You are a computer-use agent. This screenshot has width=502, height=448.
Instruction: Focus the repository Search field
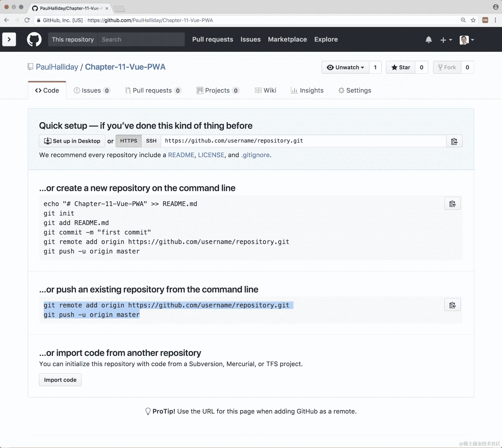click(x=141, y=39)
